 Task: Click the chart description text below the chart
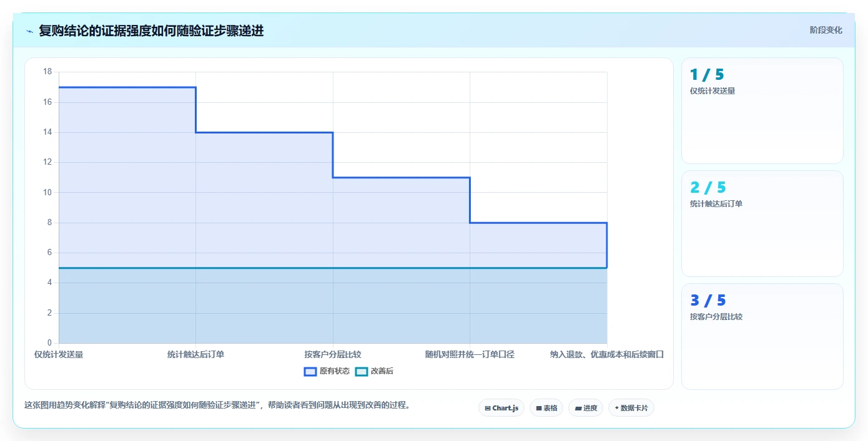click(218, 405)
